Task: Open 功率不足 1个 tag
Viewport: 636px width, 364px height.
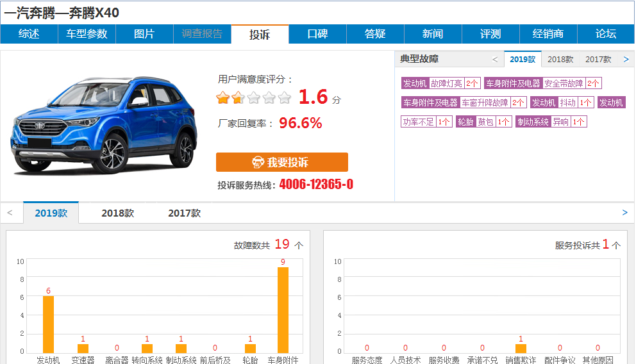Action: 426,122
